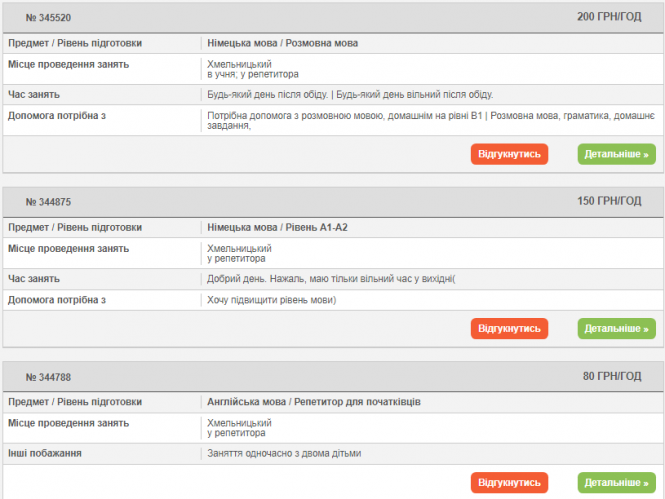Open Детальніше for request № 344875
This screenshot has width=665, height=499.
click(617, 328)
